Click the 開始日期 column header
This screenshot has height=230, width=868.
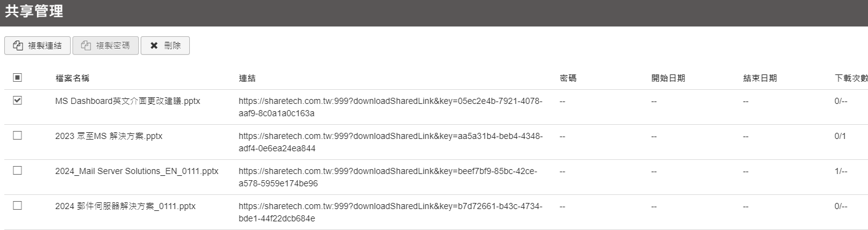[668, 78]
